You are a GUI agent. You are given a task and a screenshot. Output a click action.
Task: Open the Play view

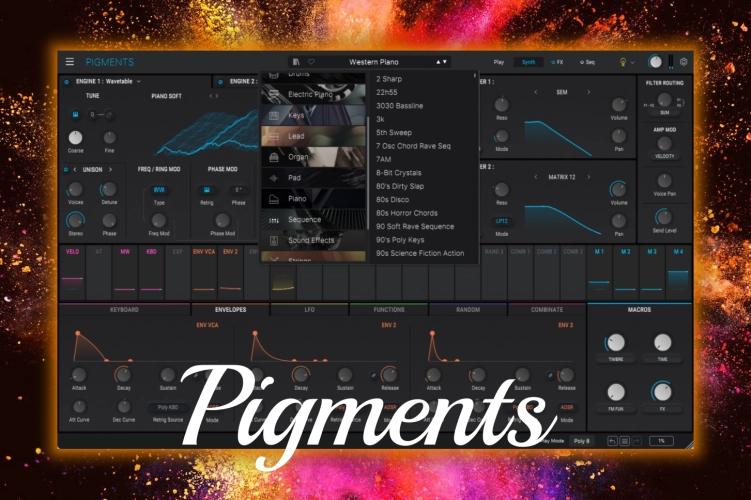tap(499, 62)
